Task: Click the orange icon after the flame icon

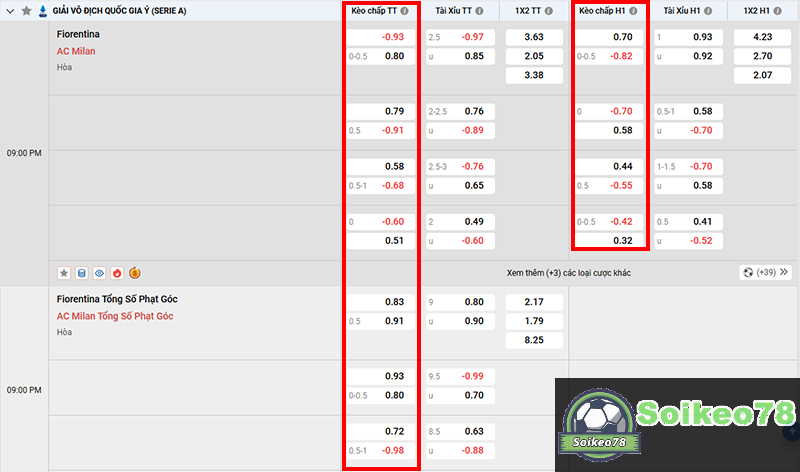Action: [135, 272]
